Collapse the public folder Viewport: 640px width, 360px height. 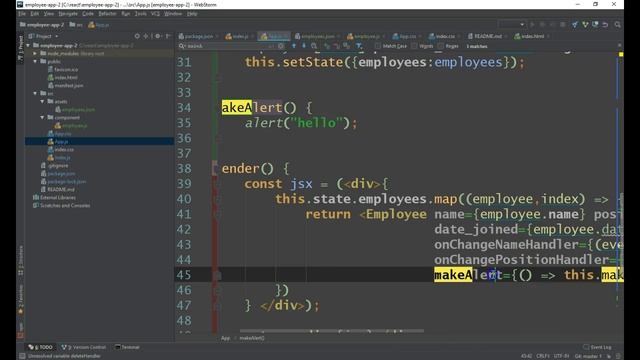tap(35, 62)
